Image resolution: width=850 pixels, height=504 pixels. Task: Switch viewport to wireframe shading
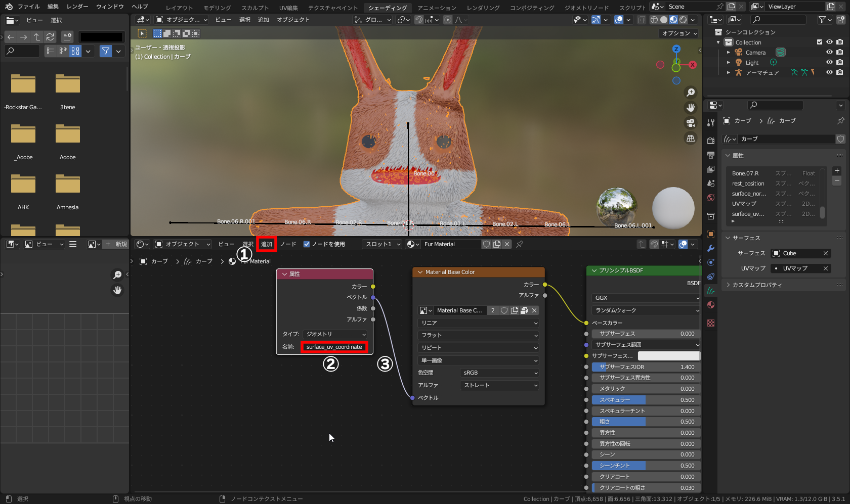[654, 20]
